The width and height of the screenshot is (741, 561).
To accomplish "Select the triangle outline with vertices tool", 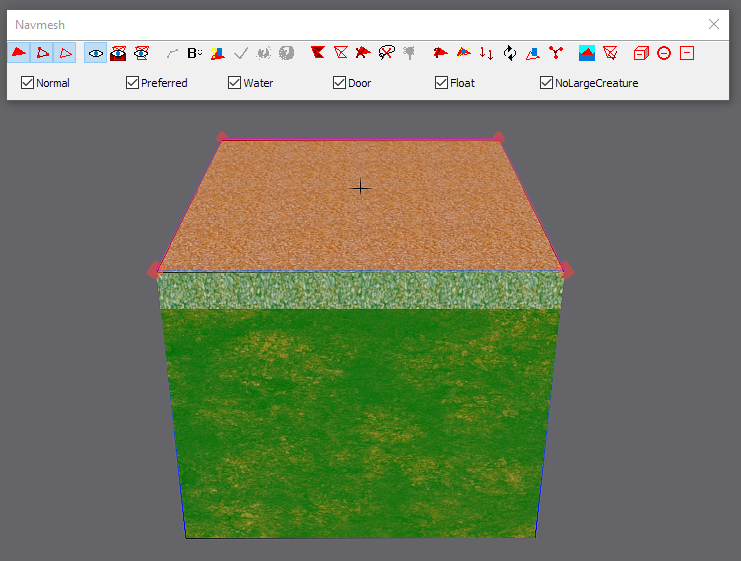I will tap(42, 53).
